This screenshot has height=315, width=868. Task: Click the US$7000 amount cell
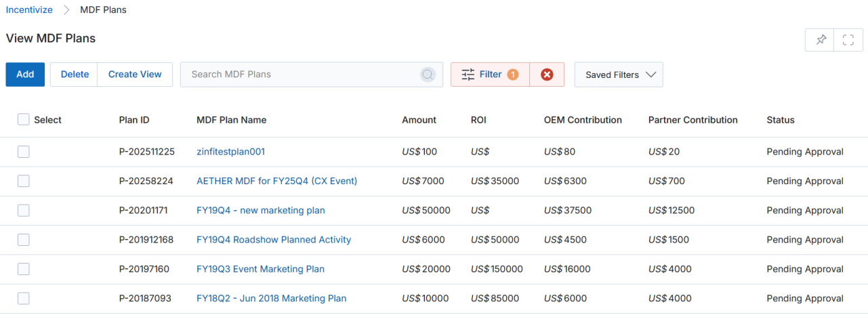click(x=423, y=181)
